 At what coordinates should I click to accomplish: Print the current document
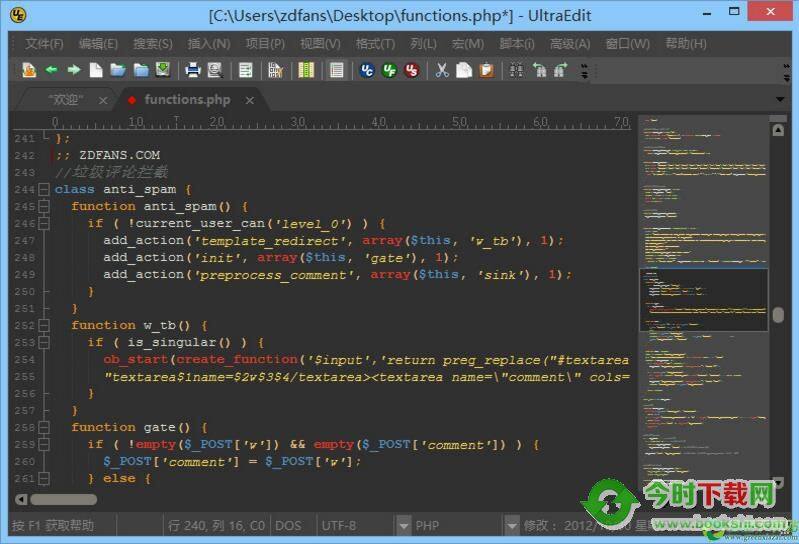coord(193,70)
